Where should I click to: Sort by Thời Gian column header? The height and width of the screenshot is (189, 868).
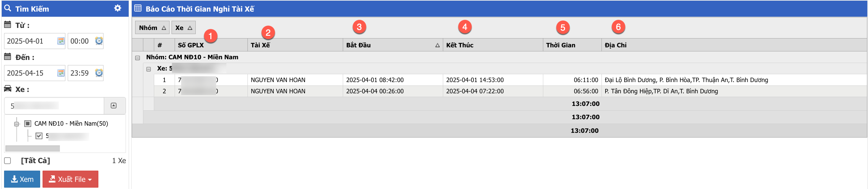pos(572,45)
